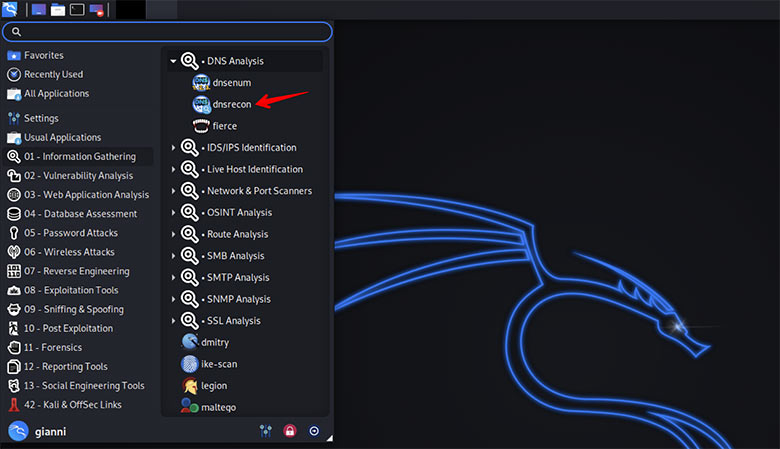Screen dimensions: 780x449
Task: Launch the dmitry tool icon
Action: tap(190, 342)
